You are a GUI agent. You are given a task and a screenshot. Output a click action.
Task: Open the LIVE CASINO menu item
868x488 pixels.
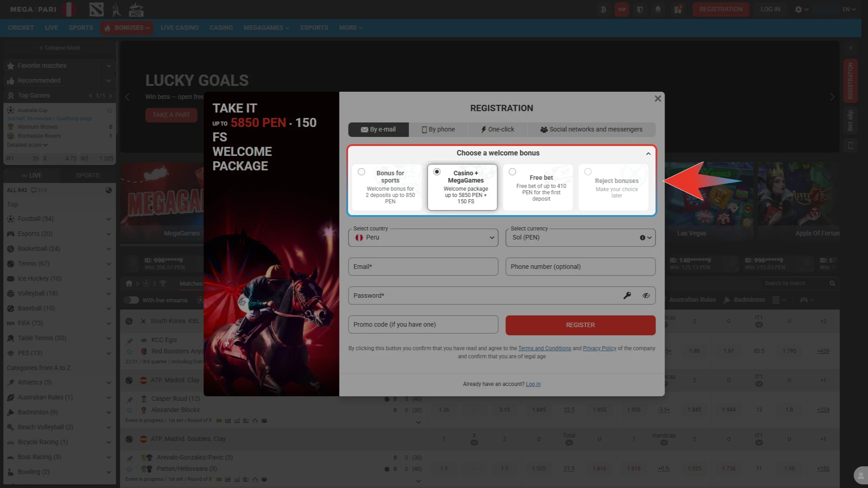179,28
